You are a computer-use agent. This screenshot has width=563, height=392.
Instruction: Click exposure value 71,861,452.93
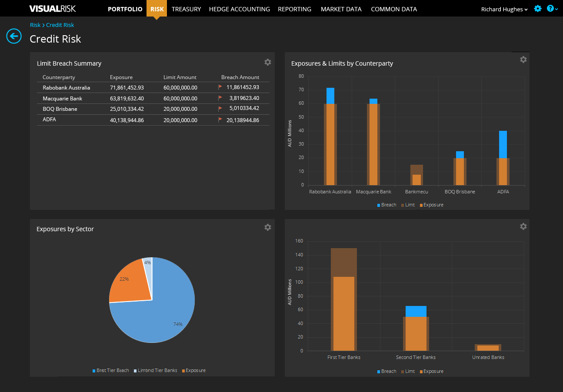tap(127, 87)
